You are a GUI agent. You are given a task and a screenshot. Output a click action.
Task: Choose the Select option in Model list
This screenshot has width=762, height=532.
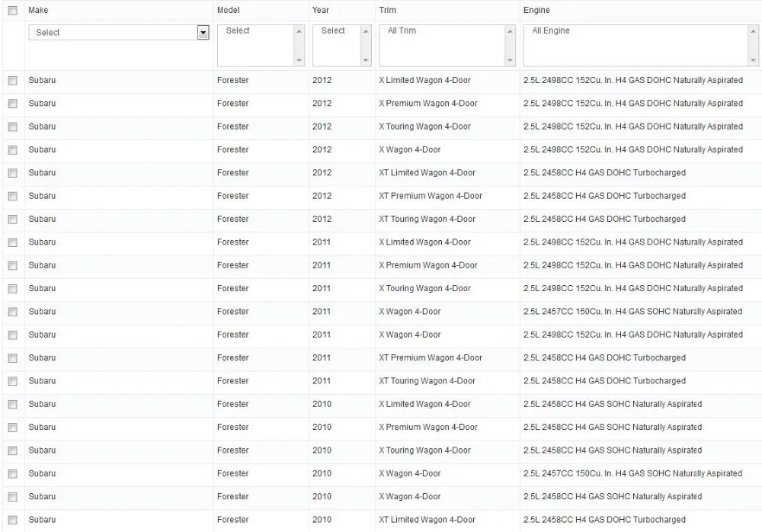click(237, 30)
